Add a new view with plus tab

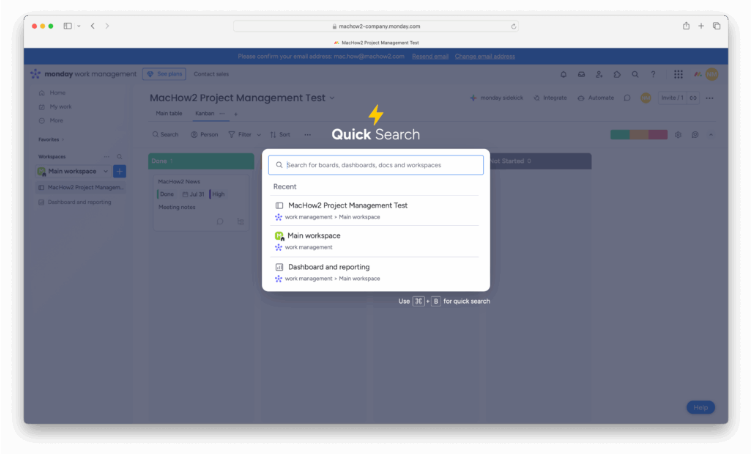coord(236,114)
